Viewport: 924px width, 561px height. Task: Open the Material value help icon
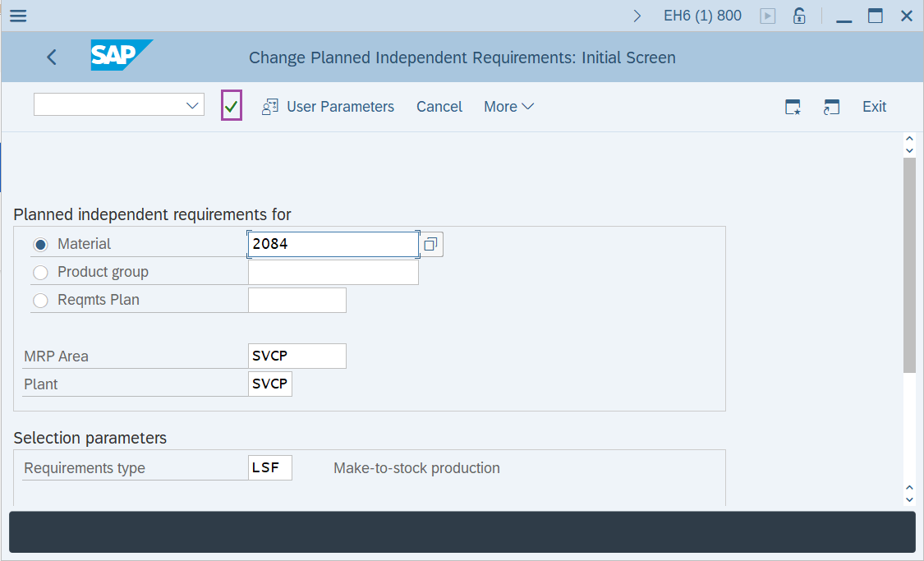point(430,244)
